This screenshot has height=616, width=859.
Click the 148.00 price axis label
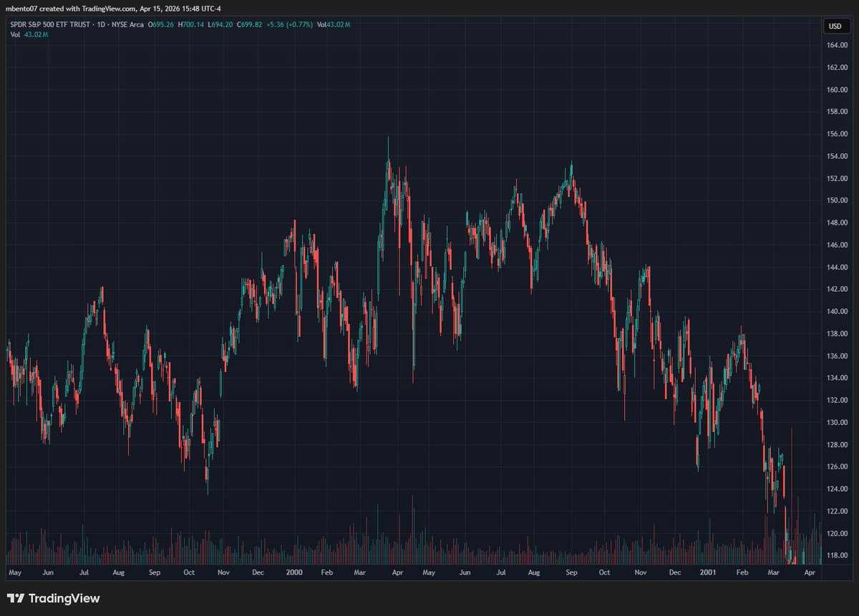(837, 223)
